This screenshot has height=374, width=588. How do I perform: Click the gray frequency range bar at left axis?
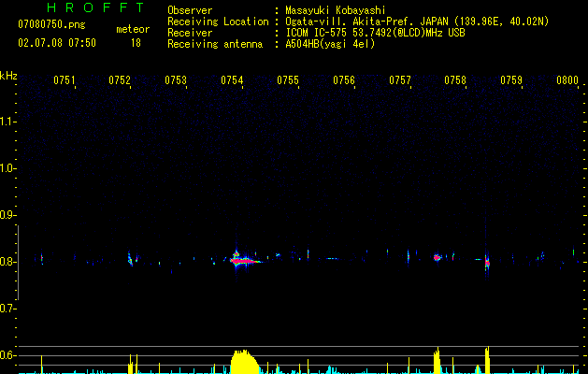click(x=18, y=263)
